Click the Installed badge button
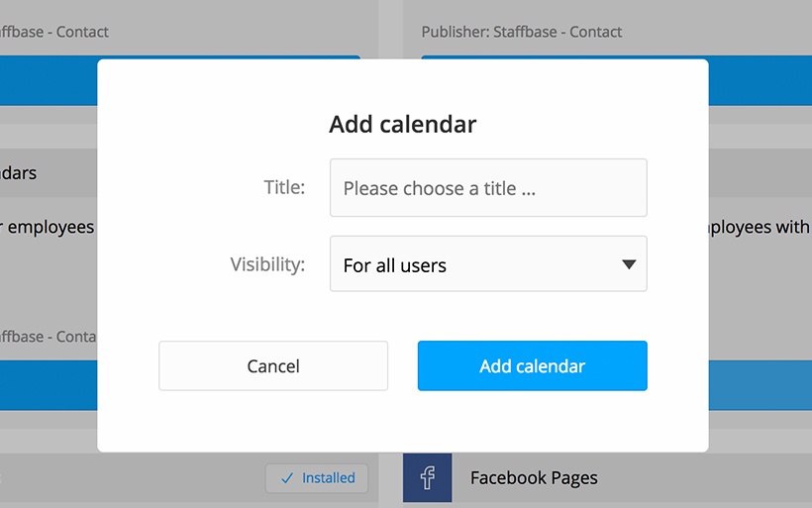 pos(317,478)
